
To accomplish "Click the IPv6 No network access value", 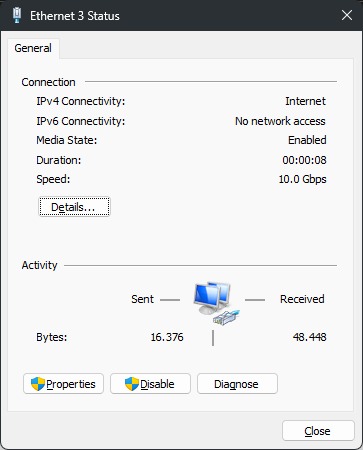I will (280, 121).
